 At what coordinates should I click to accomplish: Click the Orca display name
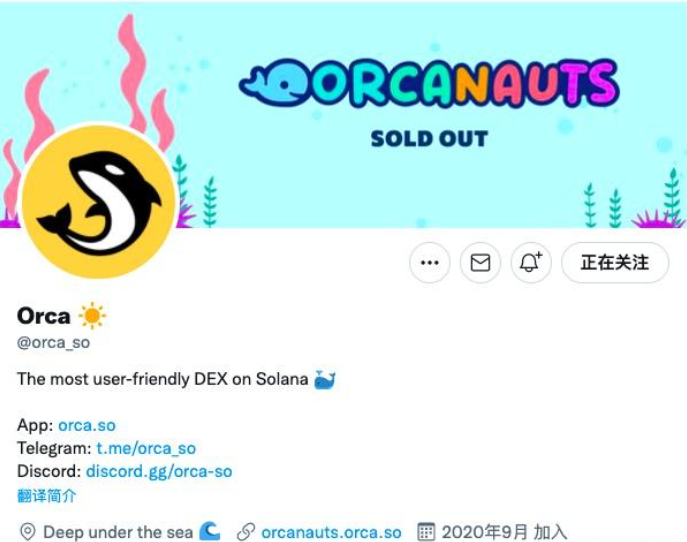coord(43,316)
